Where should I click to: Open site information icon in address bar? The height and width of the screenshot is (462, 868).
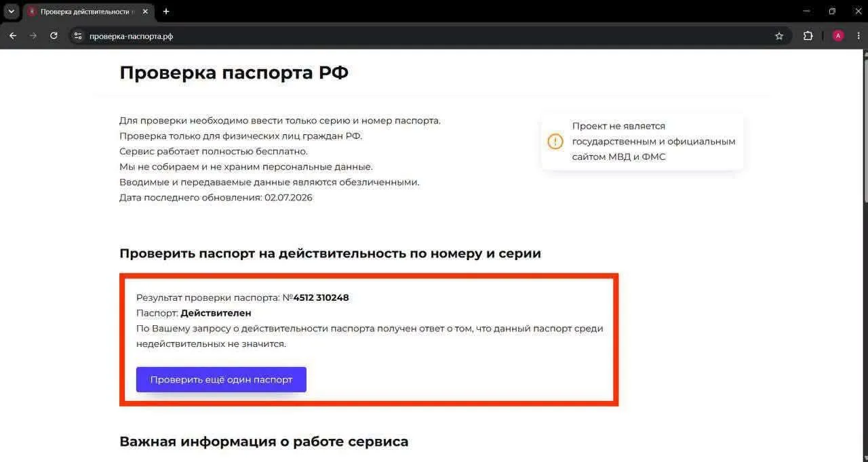[78, 36]
